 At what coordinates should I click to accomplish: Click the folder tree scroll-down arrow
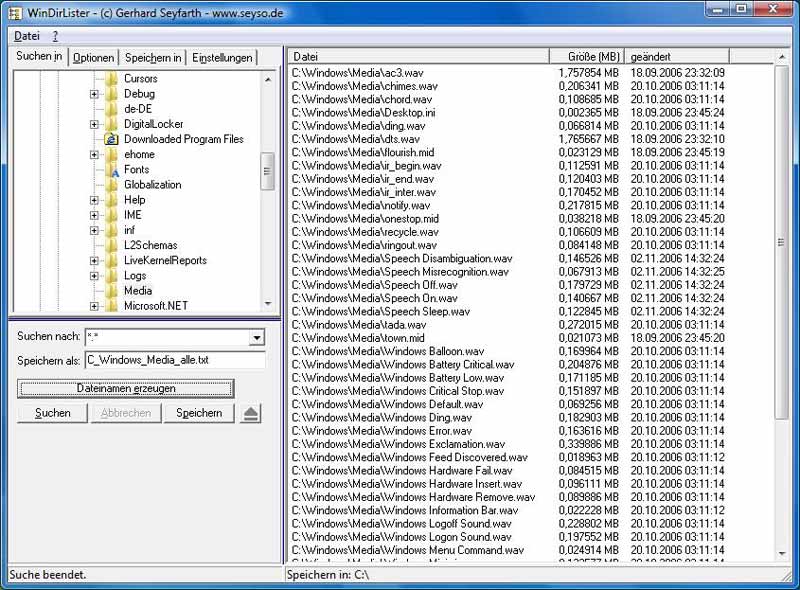(x=268, y=304)
